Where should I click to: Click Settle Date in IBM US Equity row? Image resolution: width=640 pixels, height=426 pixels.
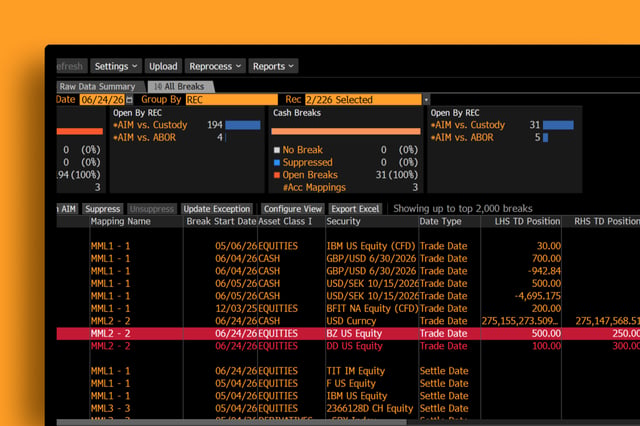444,396
